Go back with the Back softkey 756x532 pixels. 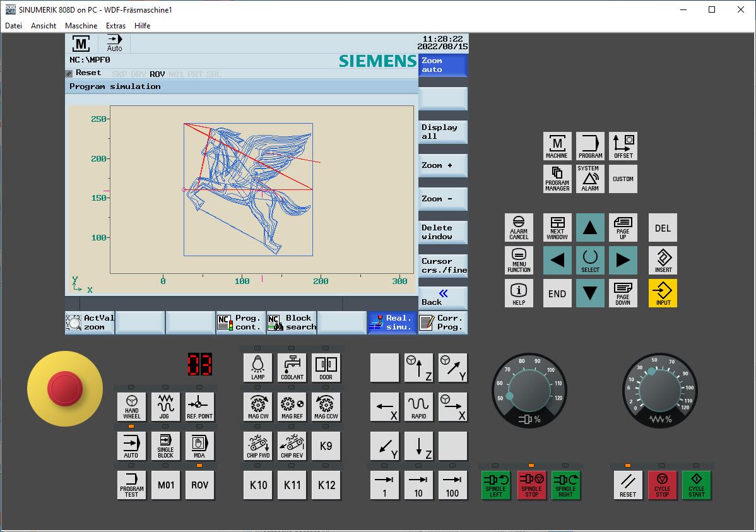(443, 298)
